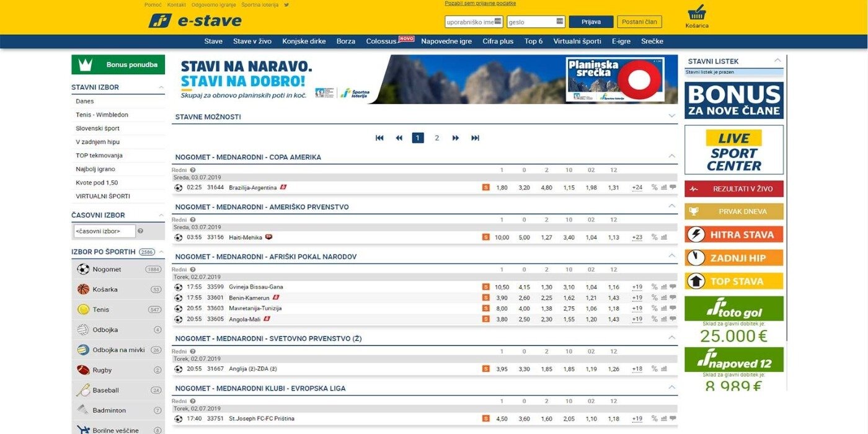868x434 pixels.
Task: Collapse the Afriški pokal narodov section
Action: point(671,255)
